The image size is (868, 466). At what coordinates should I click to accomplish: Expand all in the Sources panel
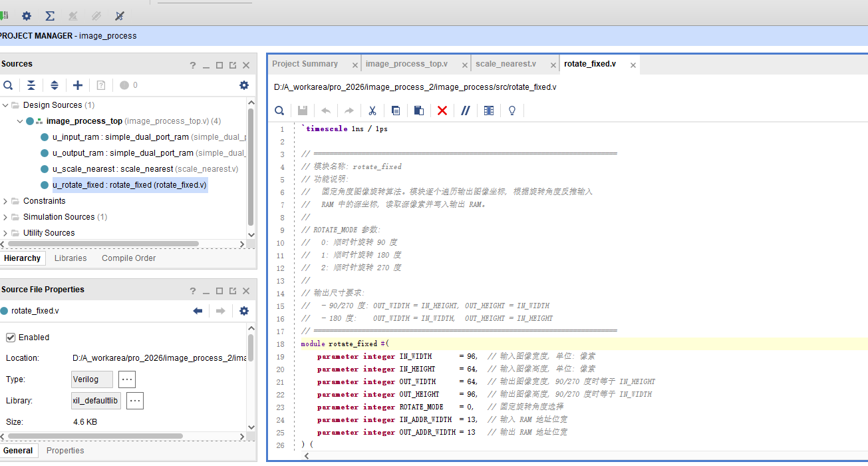click(55, 85)
